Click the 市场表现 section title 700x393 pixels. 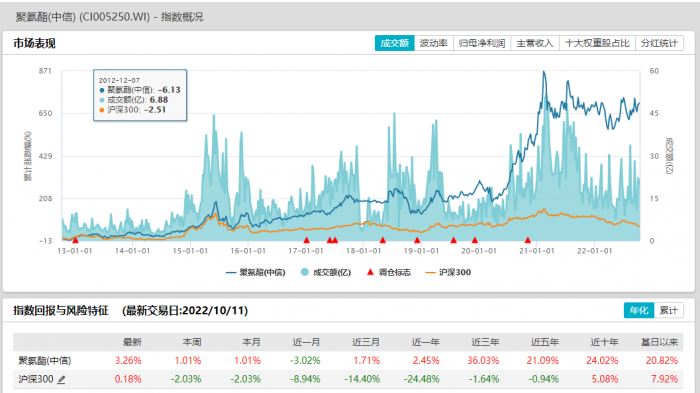34,43
